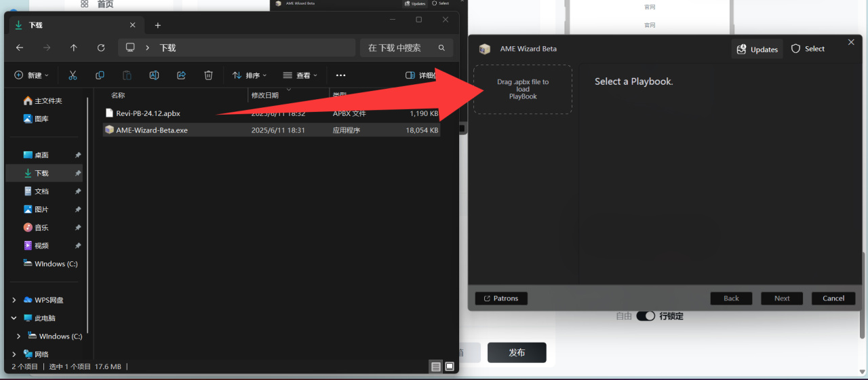This screenshot has width=868, height=380.
Task: Open the three-dot more options menu
Action: point(341,75)
